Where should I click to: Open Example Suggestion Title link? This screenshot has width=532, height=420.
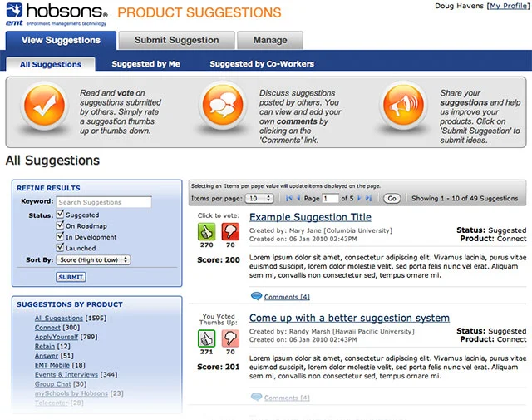[x=310, y=217]
